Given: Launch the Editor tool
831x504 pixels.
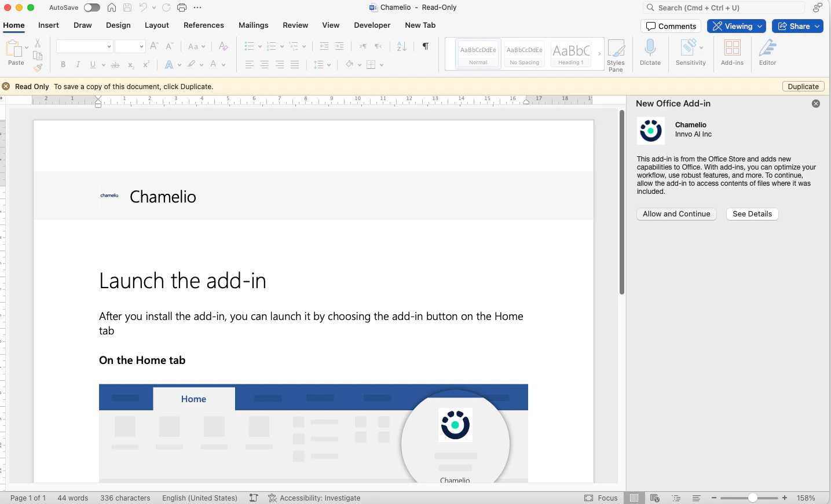Looking at the screenshot, I should tap(768, 52).
